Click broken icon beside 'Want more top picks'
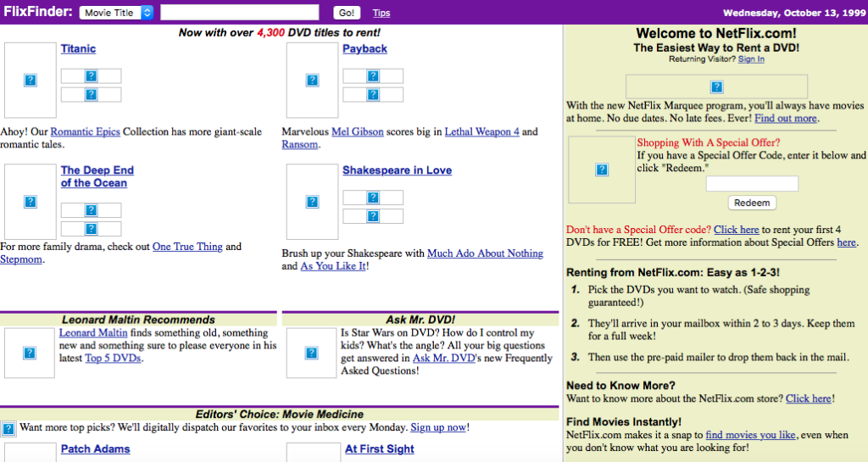Image resolution: width=868 pixels, height=462 pixels. tap(8, 429)
